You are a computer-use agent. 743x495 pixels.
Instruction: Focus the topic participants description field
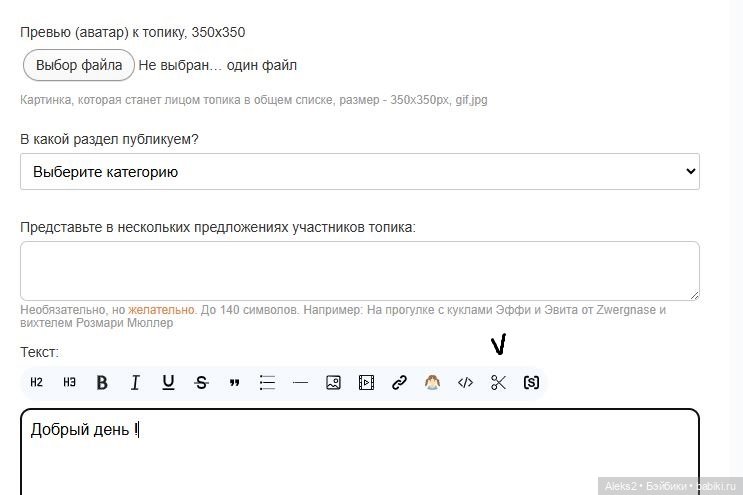coord(359,270)
